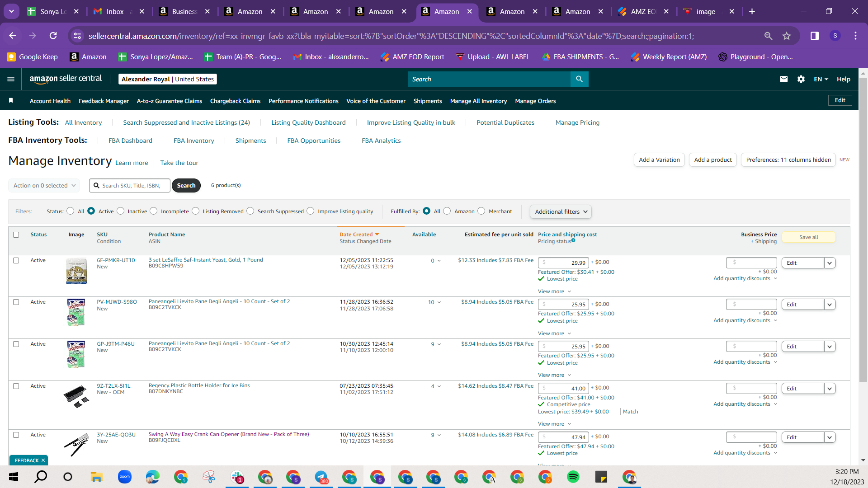
Task: Select the Inactive status filter
Action: point(121,211)
